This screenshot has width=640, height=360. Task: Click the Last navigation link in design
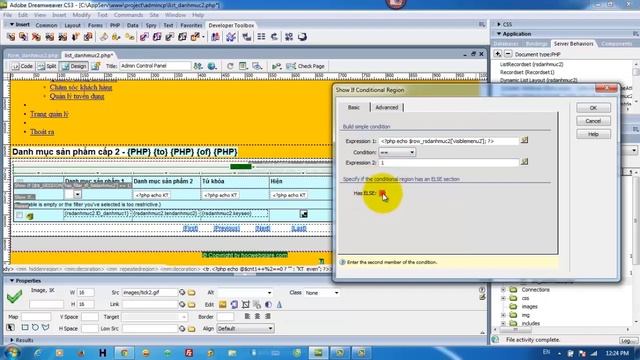[299, 229]
